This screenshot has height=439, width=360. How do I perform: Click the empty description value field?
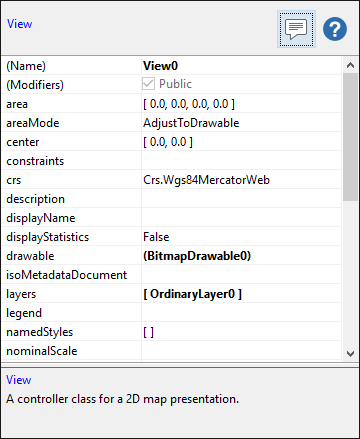click(x=241, y=199)
